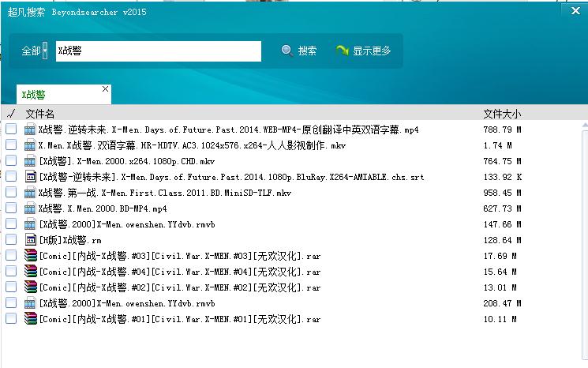Check the box for Civil.War.X-MEN.#04 rar
This screenshot has height=368, width=588.
click(11, 271)
